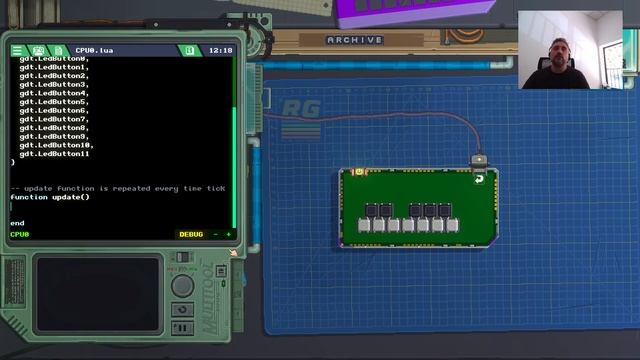This screenshot has width=640, height=360.
Task: Click the update function comment line
Action: coord(118,189)
